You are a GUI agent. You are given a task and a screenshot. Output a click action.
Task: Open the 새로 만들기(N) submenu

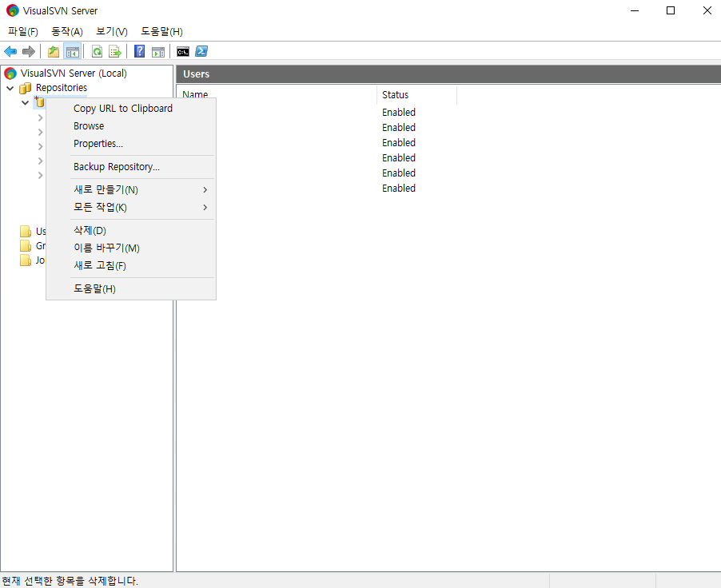131,190
